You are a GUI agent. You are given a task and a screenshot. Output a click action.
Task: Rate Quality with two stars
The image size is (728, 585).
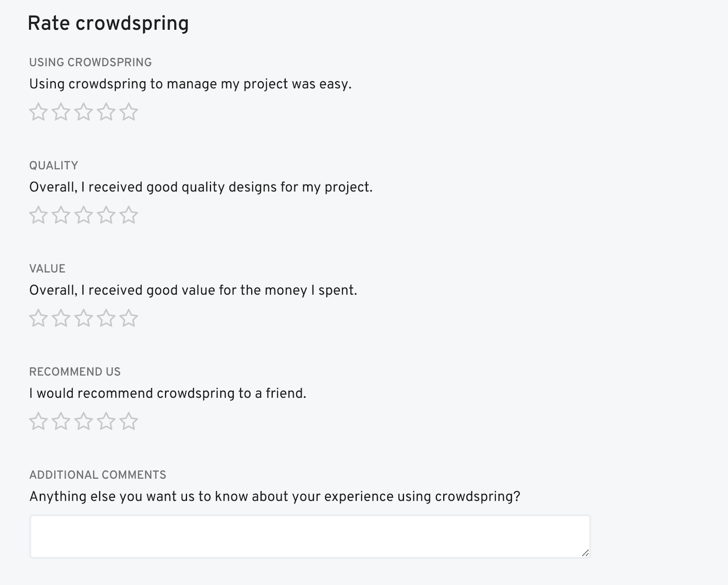point(60,214)
